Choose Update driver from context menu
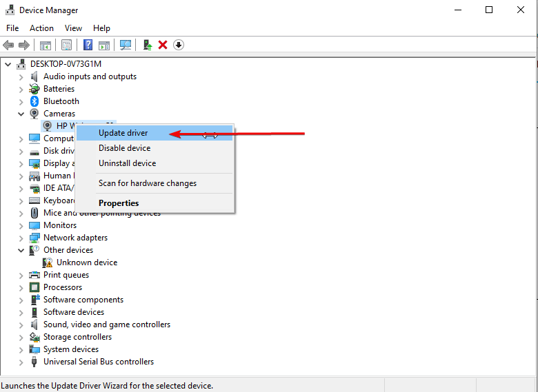This screenshot has width=538, height=392. click(123, 133)
